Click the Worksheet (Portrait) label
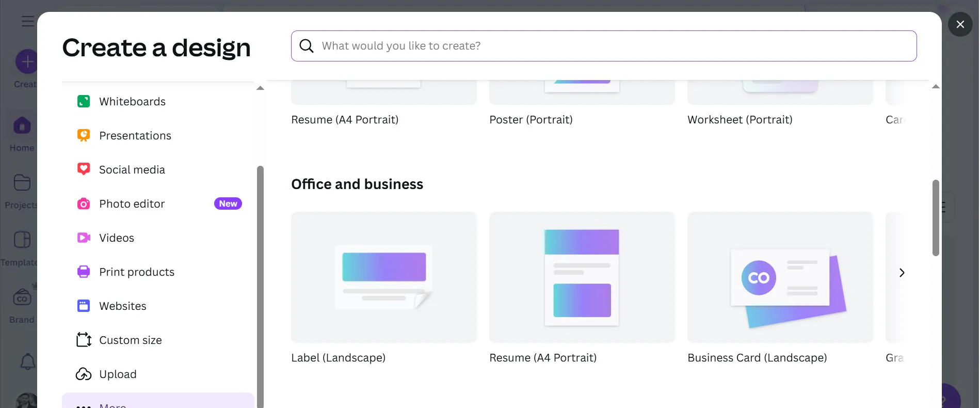 (740, 120)
